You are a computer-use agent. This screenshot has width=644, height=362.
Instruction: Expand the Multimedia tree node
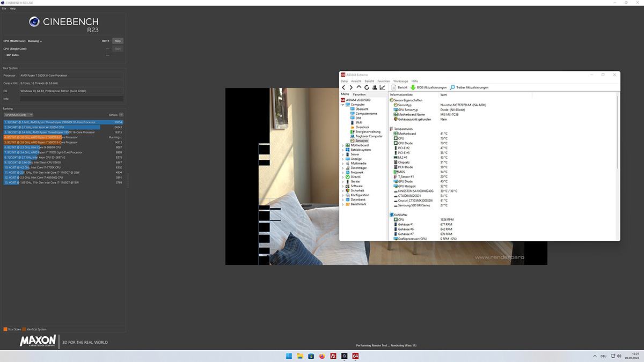pos(343,163)
